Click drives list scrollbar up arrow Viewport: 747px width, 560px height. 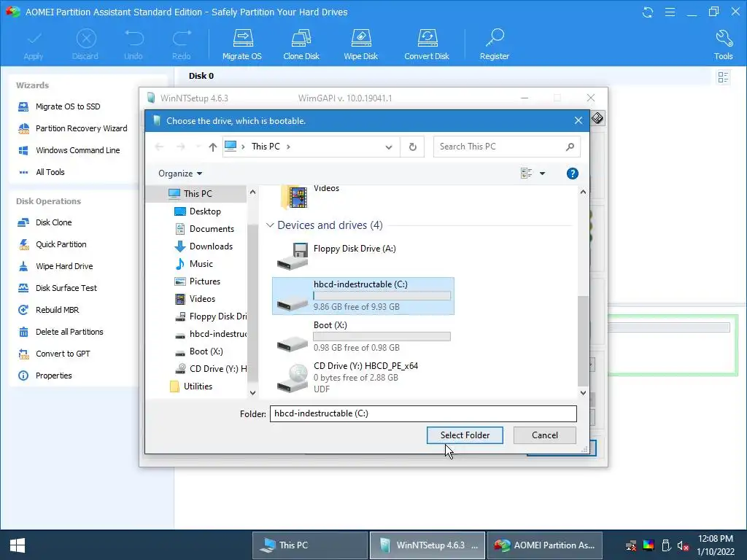pos(583,192)
